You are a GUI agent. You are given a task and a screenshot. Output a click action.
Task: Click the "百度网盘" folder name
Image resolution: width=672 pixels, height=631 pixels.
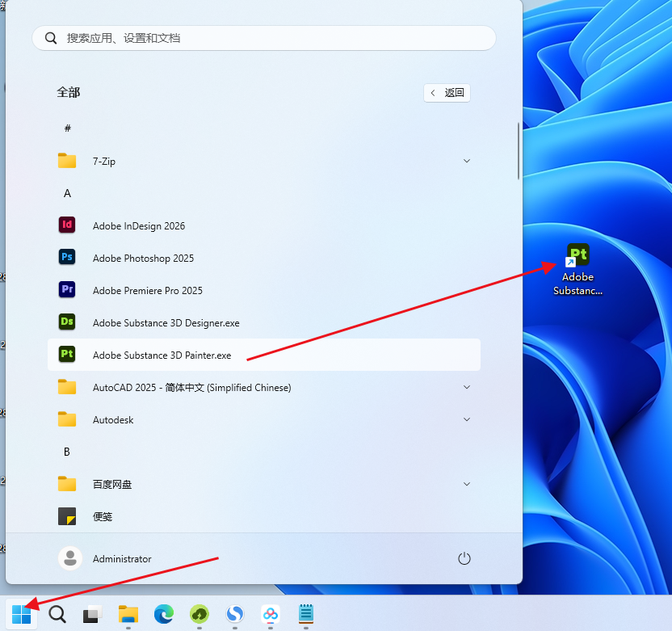click(112, 485)
